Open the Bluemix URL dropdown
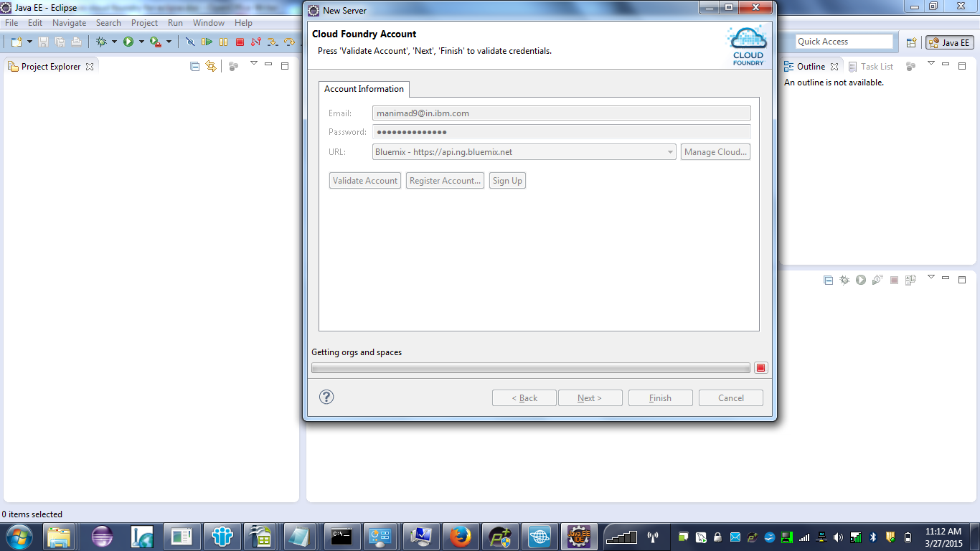Screen dimensions: 980x551 point(670,151)
